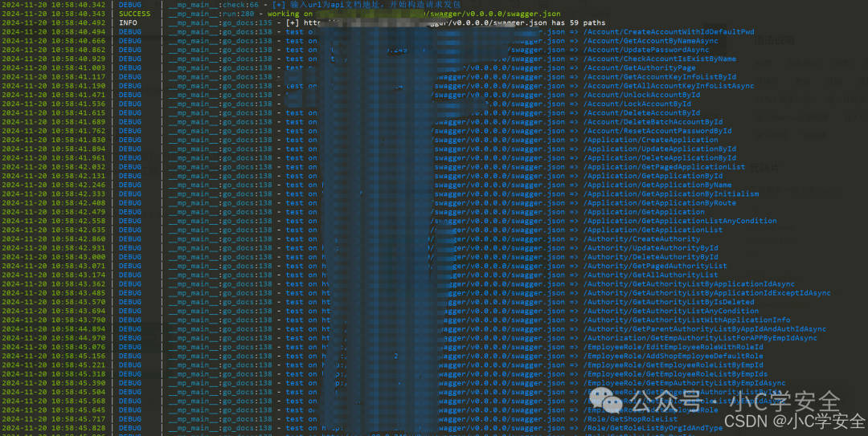The width and height of the screenshot is (868, 436).
Task: Select path /Authority/GetAuthorityListWithApplicationInfo
Action: [687, 320]
